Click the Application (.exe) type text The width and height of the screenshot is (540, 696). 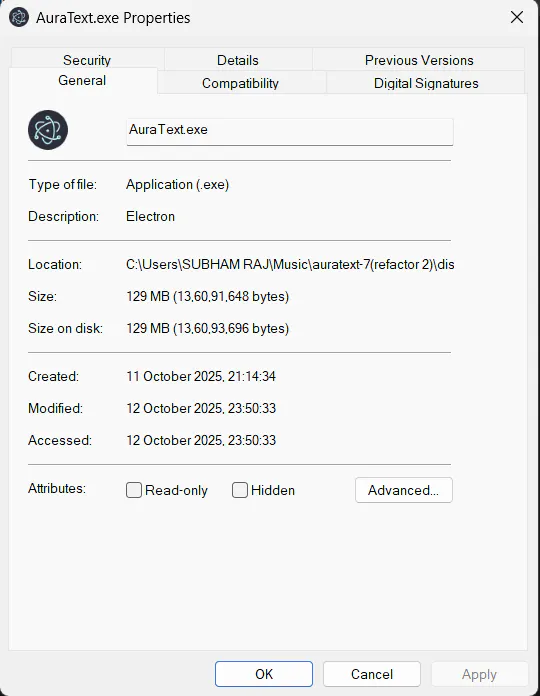click(x=177, y=185)
